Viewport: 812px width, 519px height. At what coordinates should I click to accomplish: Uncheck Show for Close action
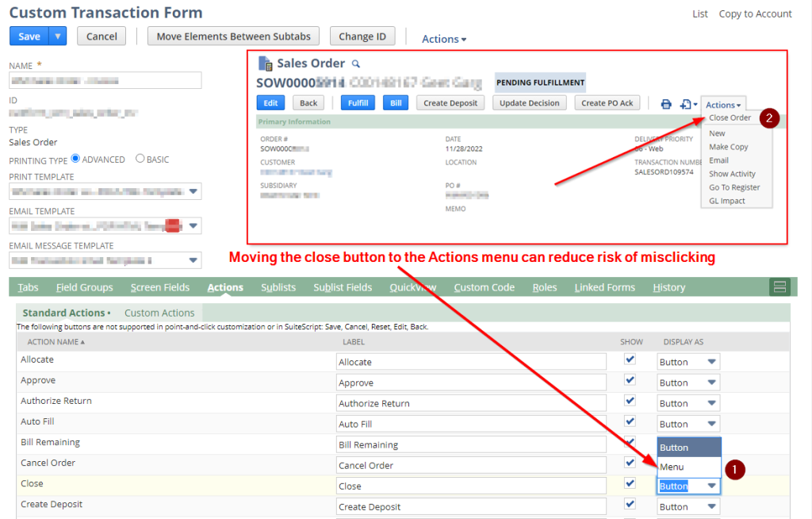point(630,483)
